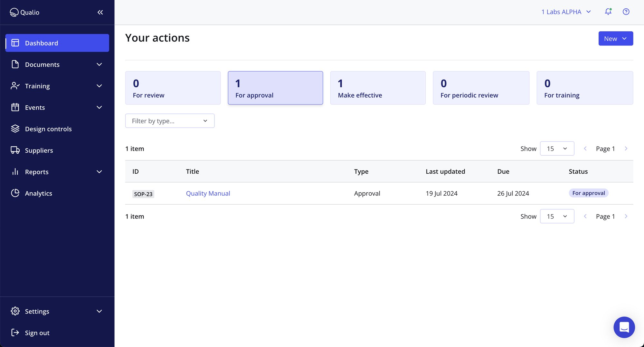
Task: Open Reports via the bar chart icon
Action: coord(15,171)
